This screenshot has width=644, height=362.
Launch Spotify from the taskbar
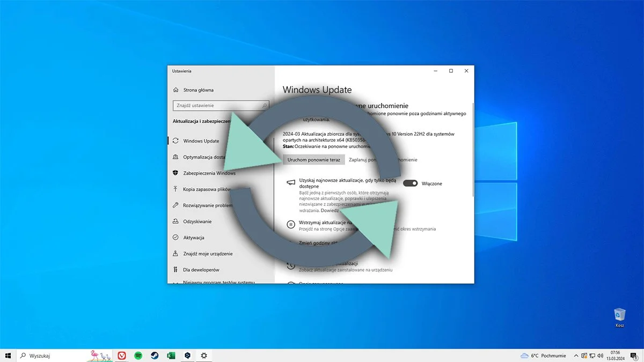point(138,355)
